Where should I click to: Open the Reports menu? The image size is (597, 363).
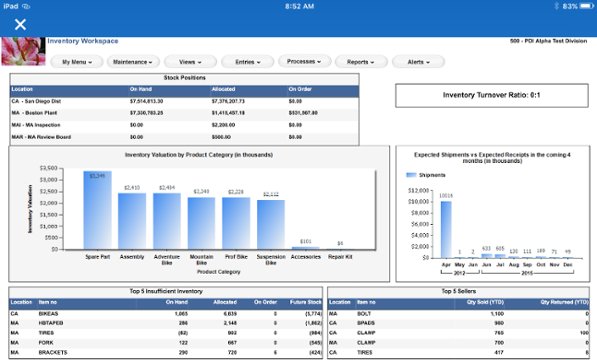(361, 62)
